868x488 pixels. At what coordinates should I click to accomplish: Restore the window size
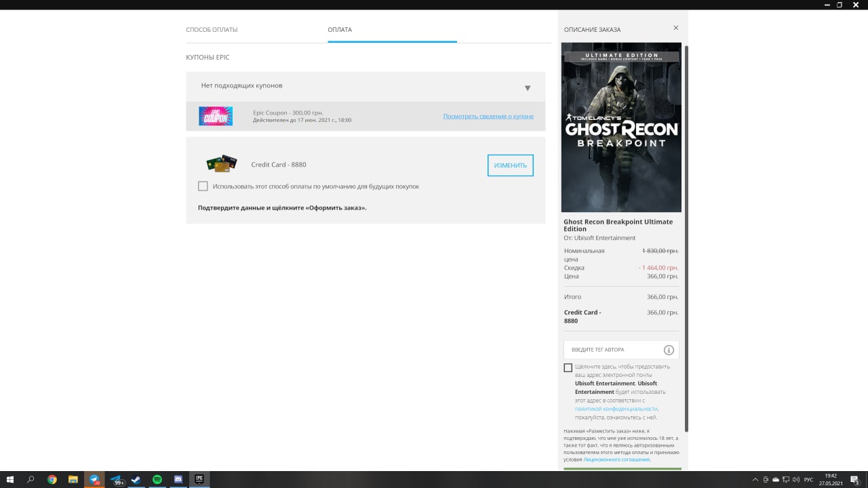[x=840, y=5]
